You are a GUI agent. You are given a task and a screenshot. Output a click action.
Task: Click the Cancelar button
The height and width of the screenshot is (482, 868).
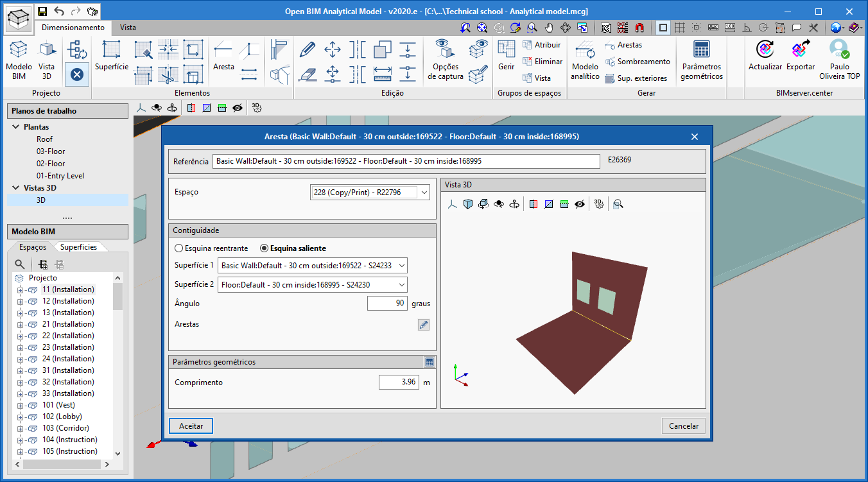(x=683, y=426)
